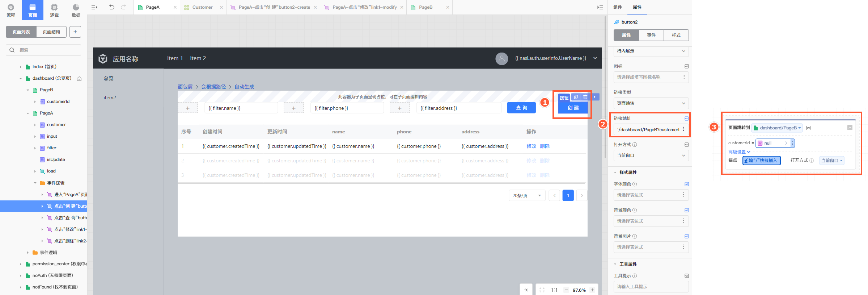
Task: Fit canvas to screen icon
Action: pyautogui.click(x=542, y=290)
